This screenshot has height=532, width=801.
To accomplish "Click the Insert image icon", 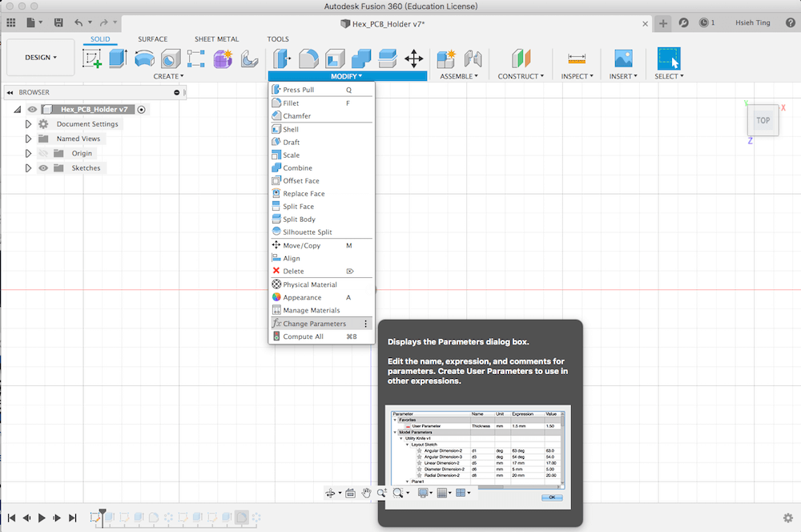I will point(623,58).
